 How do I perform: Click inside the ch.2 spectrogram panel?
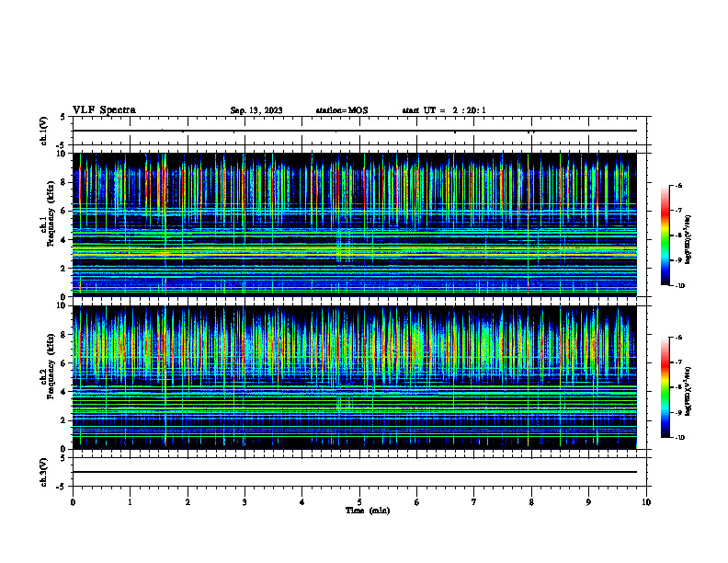coord(355,377)
